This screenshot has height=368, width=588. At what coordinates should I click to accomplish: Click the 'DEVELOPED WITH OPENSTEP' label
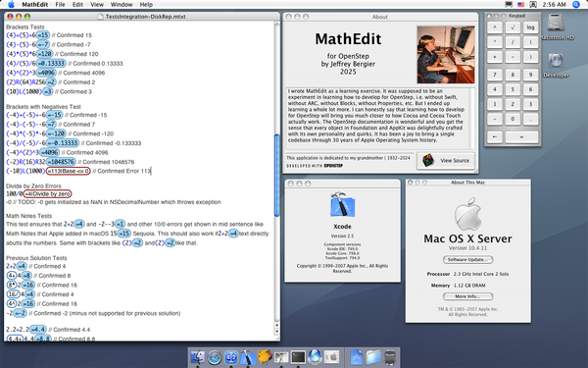point(315,166)
